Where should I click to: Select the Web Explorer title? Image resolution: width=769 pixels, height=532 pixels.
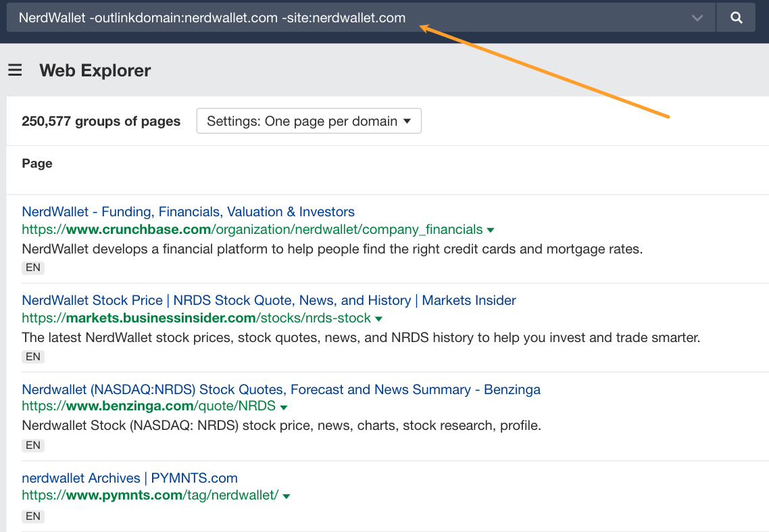[95, 70]
